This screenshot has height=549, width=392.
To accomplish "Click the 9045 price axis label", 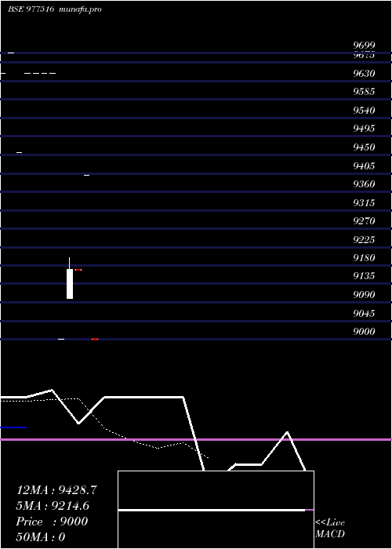I will point(364,314).
